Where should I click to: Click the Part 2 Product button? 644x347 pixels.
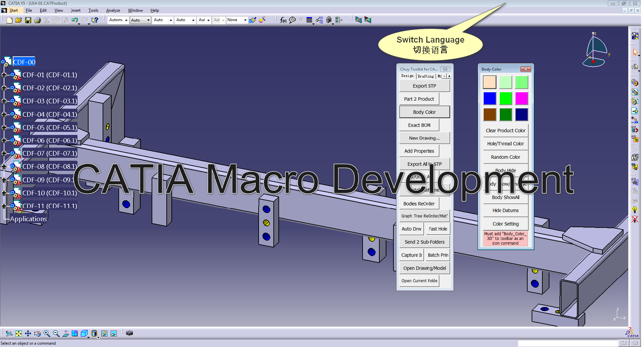point(419,99)
